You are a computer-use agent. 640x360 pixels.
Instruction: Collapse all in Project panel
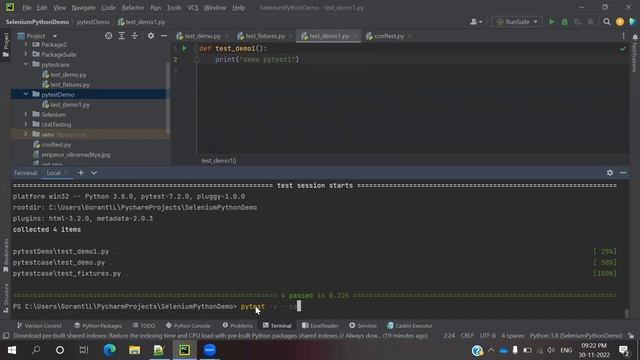[x=134, y=36]
